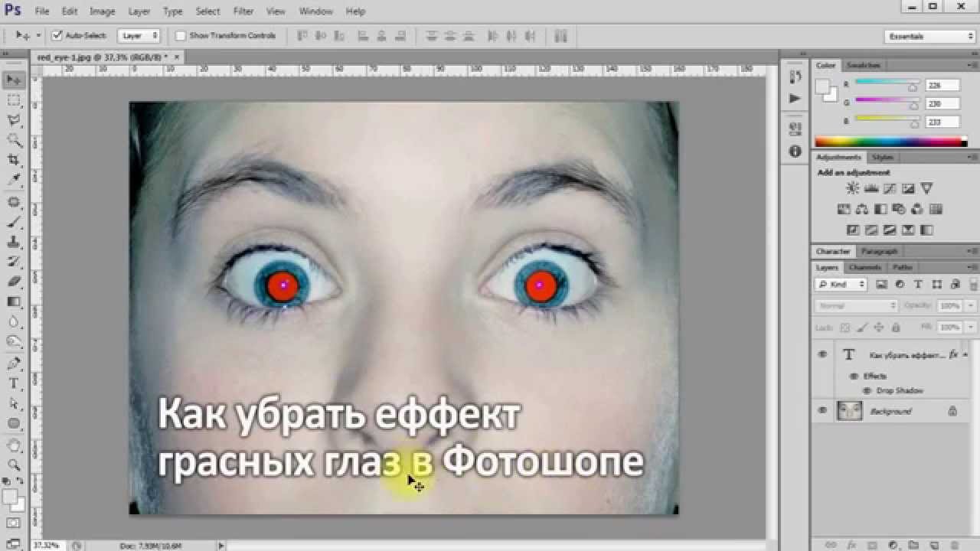Open the layer filter Kind dropdown
The image size is (980, 551).
coord(841,284)
